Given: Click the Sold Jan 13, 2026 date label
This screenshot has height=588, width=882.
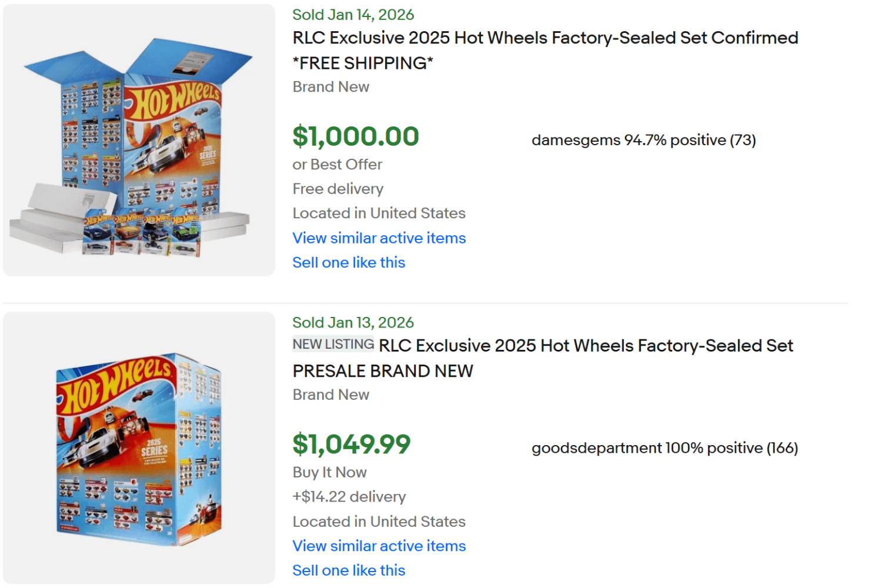Looking at the screenshot, I should tap(352, 322).
